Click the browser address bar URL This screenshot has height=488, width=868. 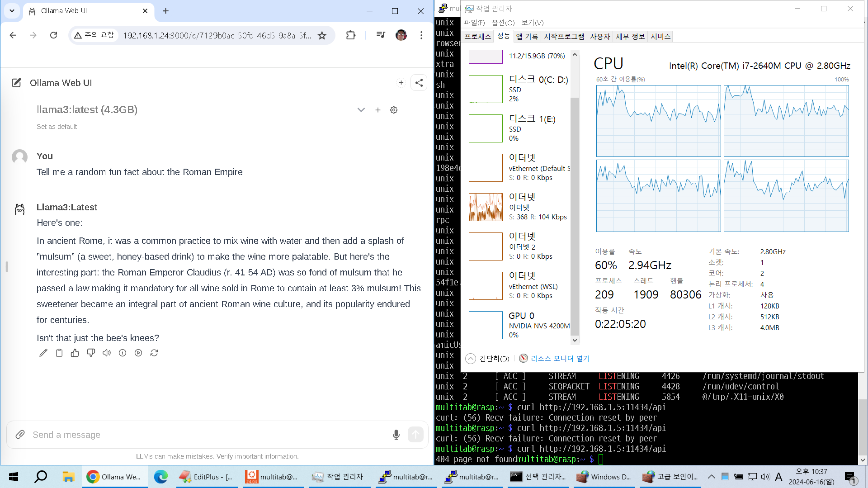click(217, 35)
